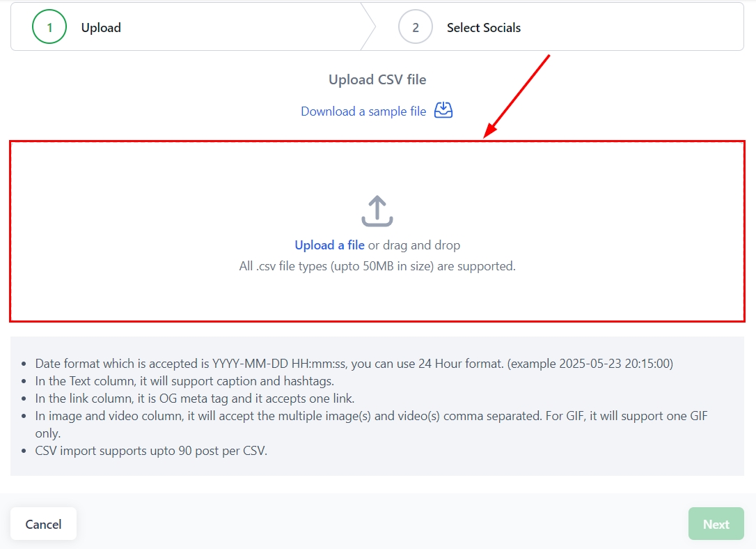This screenshot has width=756, height=549.
Task: Click the link column OG meta tag bullet
Action: [196, 399]
